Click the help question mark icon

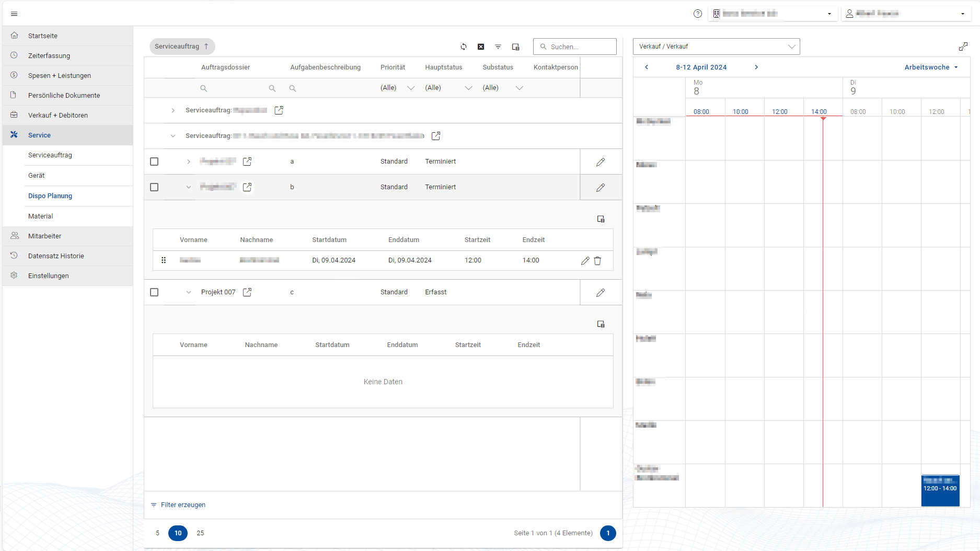click(x=697, y=14)
